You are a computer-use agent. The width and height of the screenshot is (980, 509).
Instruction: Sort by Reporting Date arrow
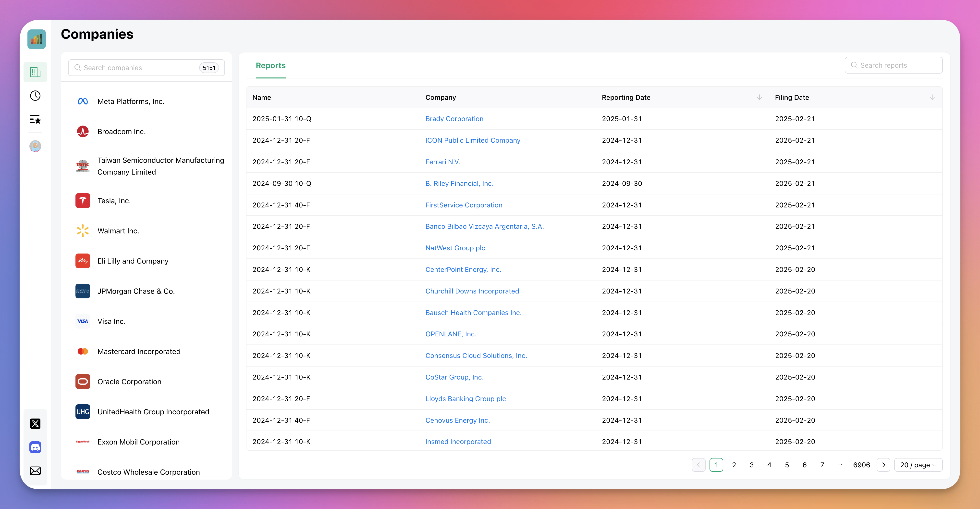click(x=759, y=97)
